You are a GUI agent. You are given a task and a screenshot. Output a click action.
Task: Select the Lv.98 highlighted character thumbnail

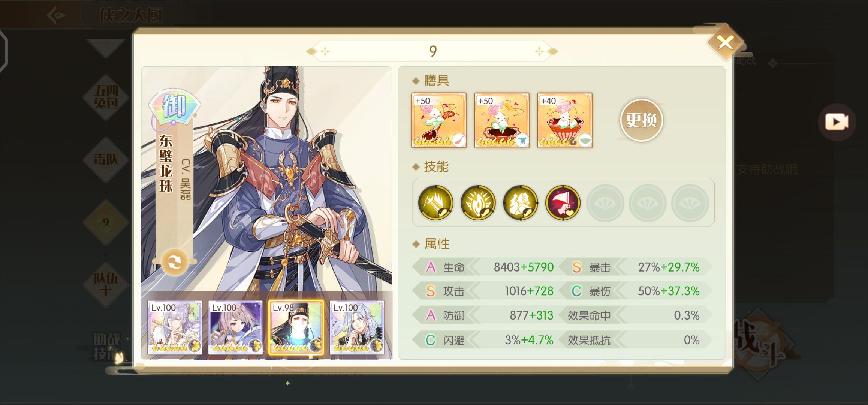pos(296,327)
